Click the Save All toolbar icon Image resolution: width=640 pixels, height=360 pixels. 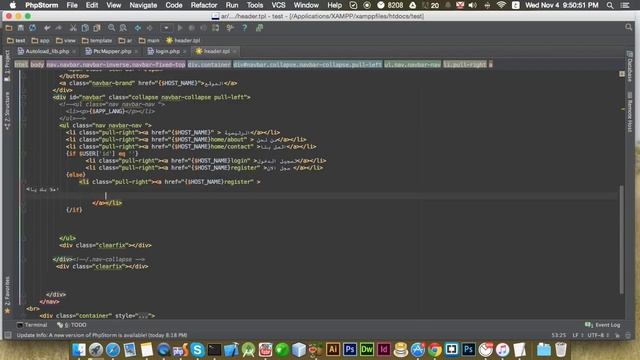pyautogui.click(x=20, y=28)
